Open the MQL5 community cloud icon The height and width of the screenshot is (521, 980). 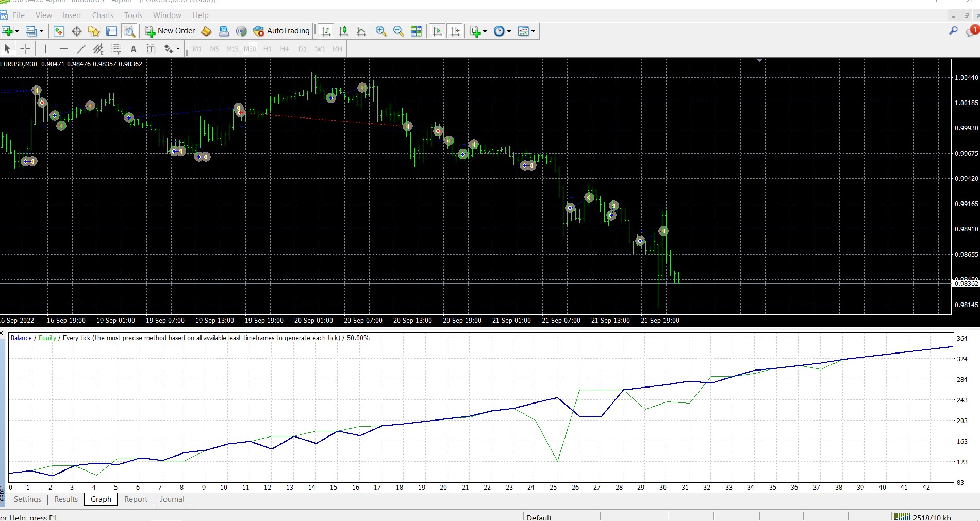(x=224, y=31)
